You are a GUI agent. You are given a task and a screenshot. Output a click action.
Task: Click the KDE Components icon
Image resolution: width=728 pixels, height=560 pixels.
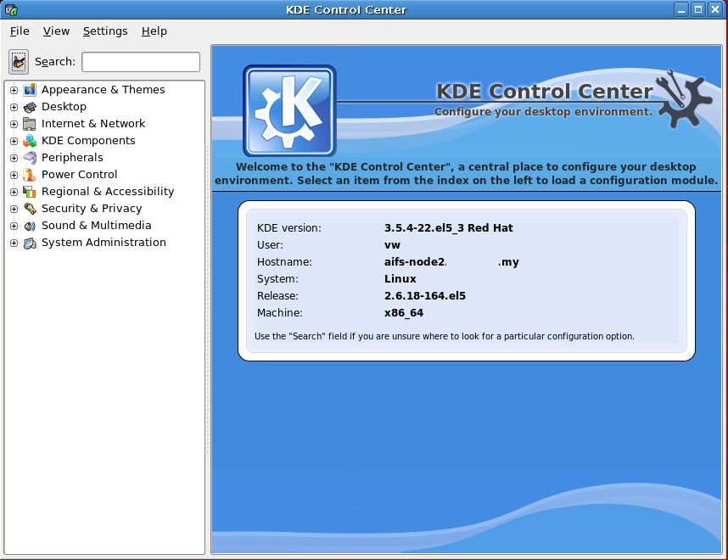30,141
